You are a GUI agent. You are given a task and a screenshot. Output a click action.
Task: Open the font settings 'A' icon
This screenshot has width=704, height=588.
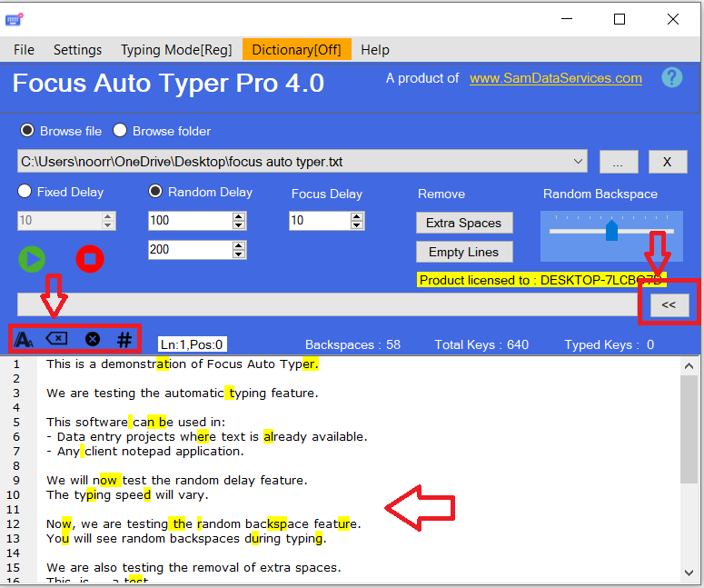[x=24, y=339]
